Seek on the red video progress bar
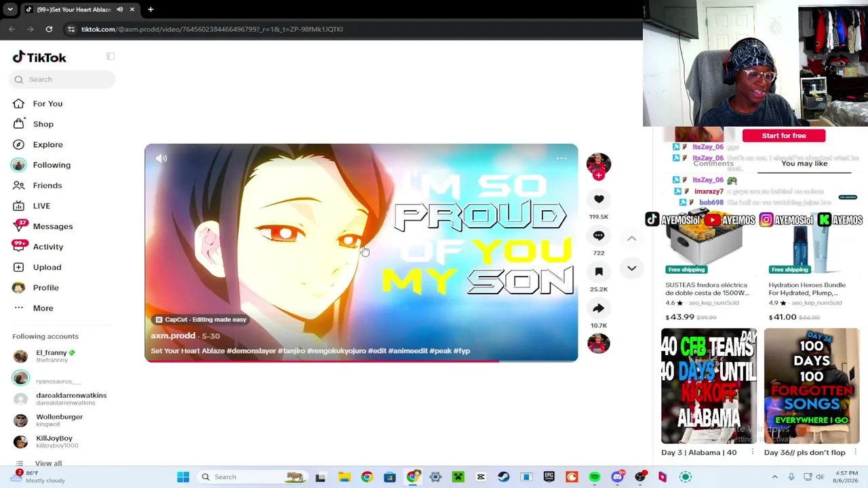The height and width of the screenshot is (488, 868). pos(361,361)
